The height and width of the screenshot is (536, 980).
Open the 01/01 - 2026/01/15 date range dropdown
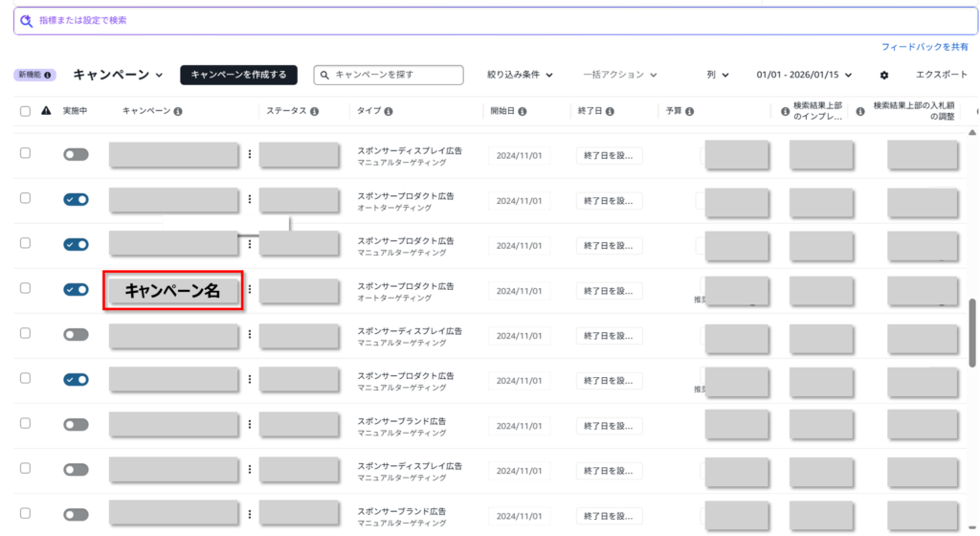point(804,75)
